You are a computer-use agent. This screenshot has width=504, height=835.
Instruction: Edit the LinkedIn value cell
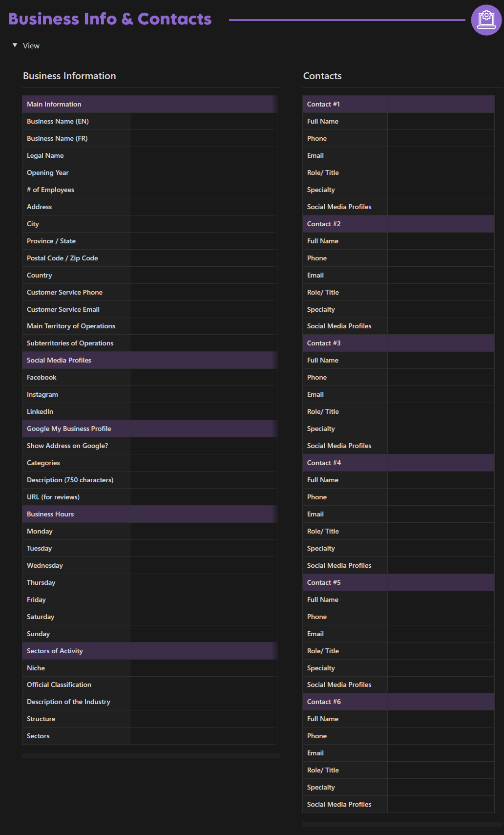[x=203, y=411]
